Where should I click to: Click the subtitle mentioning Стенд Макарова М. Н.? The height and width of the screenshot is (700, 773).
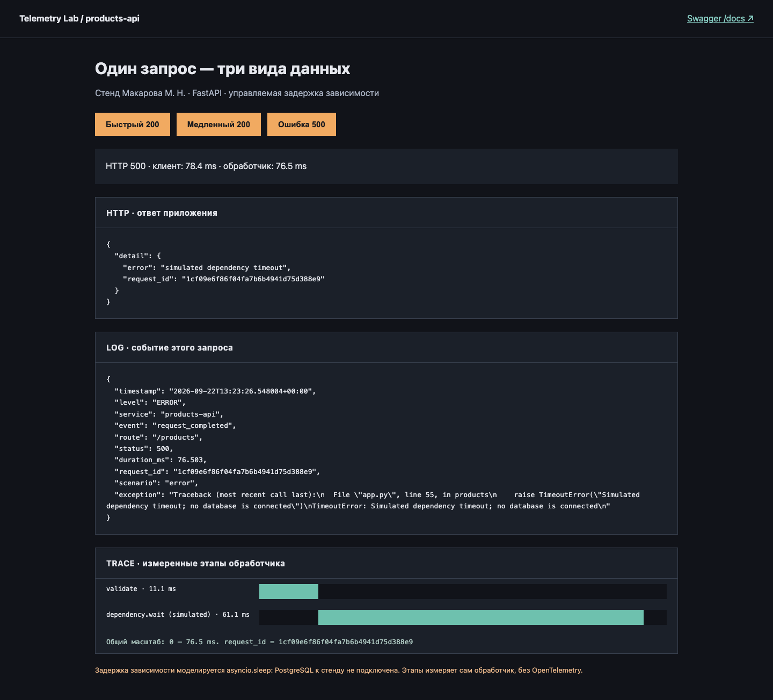[x=237, y=93]
